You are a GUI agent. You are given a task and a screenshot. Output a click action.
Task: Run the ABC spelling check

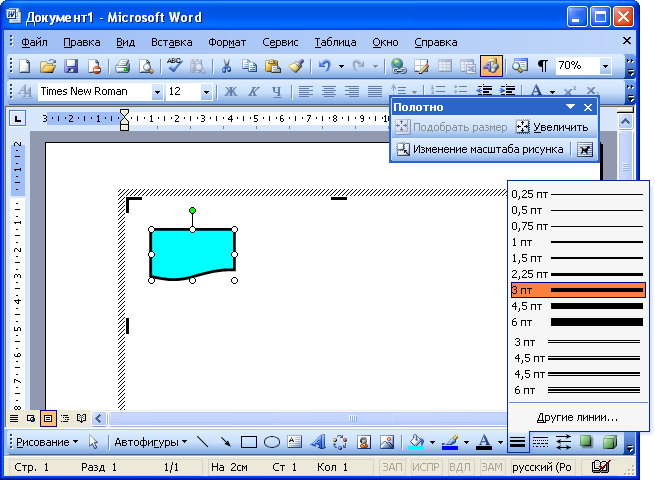click(174, 66)
